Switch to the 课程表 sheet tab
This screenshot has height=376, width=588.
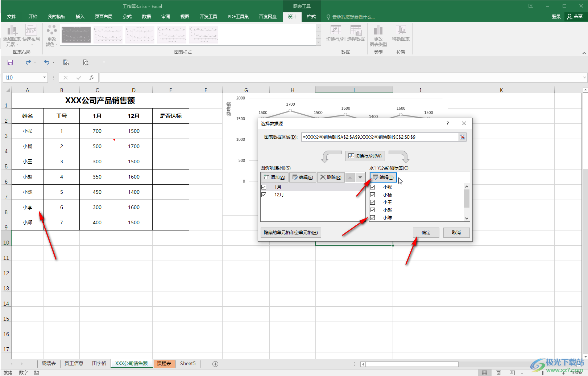tap(164, 363)
